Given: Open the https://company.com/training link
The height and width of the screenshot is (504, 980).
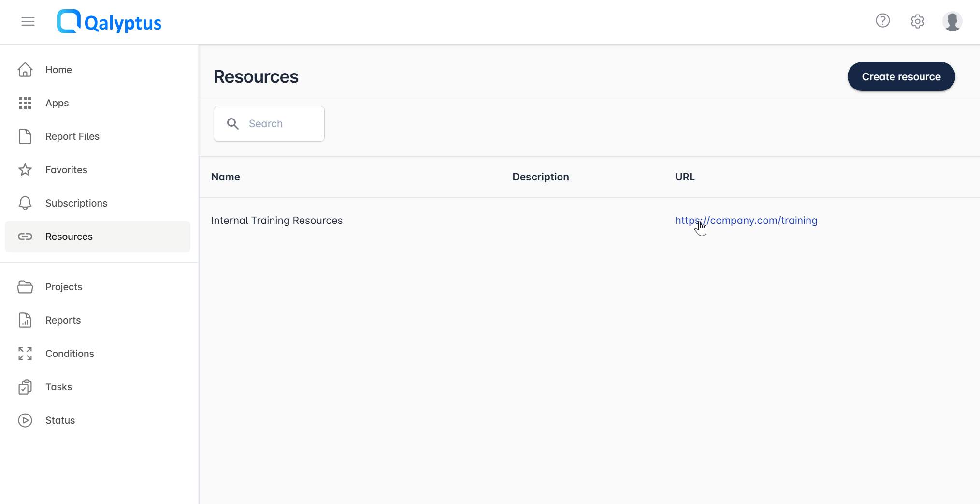Looking at the screenshot, I should pyautogui.click(x=746, y=220).
